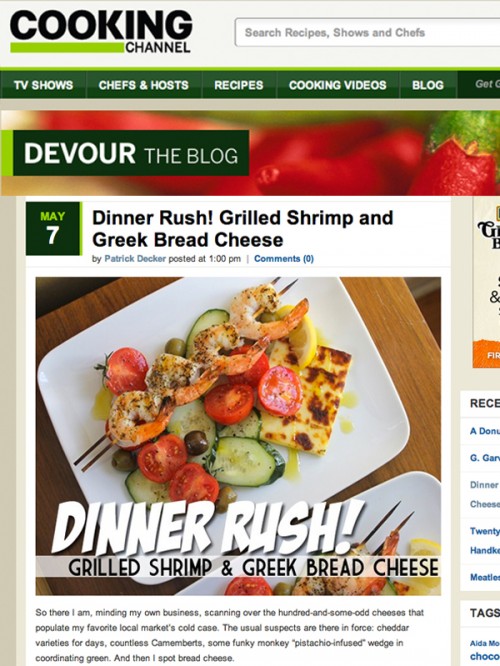Viewport: 500px width, 666px height.
Task: Open the Cooking Videos tab
Action: [x=338, y=85]
